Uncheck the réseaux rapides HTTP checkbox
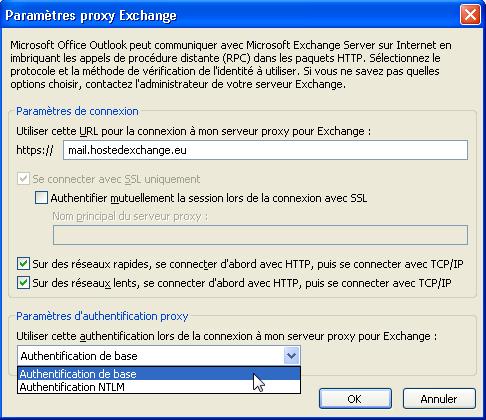Screen dimensions: 486x420 23,264
